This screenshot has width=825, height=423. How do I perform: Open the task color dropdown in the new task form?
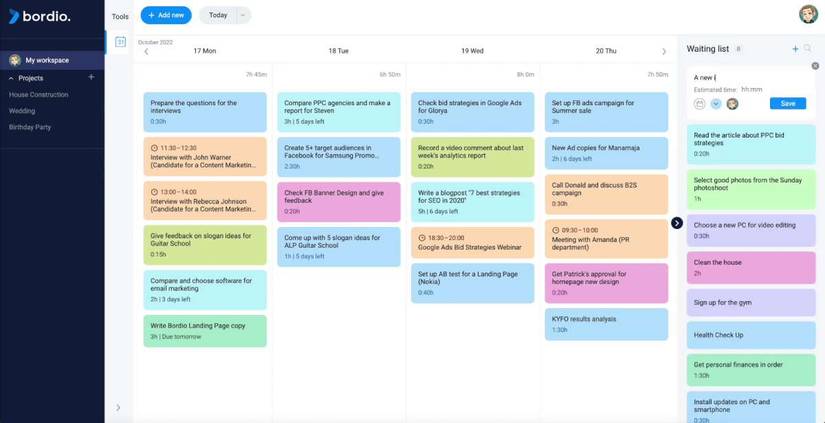[716, 104]
